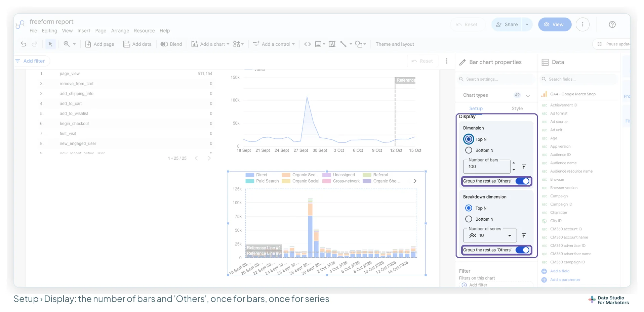Click the View button
Image resolution: width=644 pixels, height=312 pixels.
(x=555, y=25)
